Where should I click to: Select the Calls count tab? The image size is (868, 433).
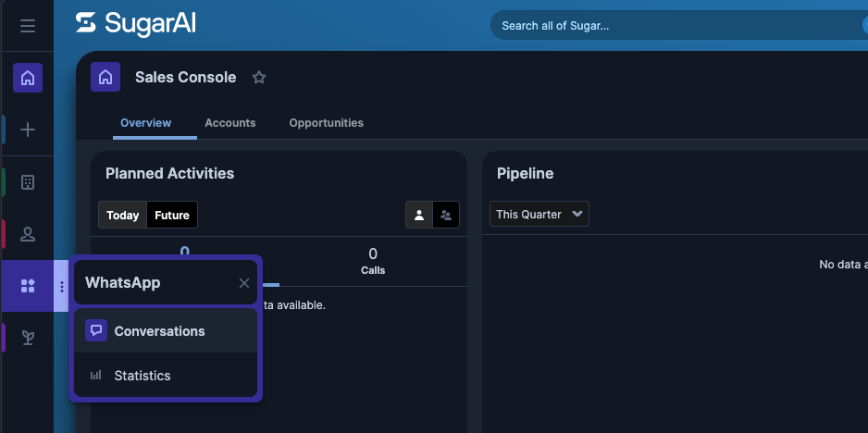(373, 261)
